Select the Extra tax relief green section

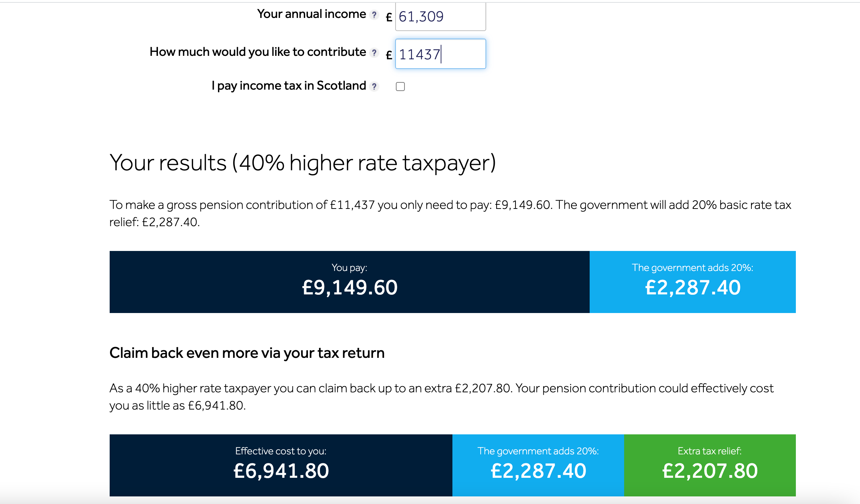coord(709,465)
